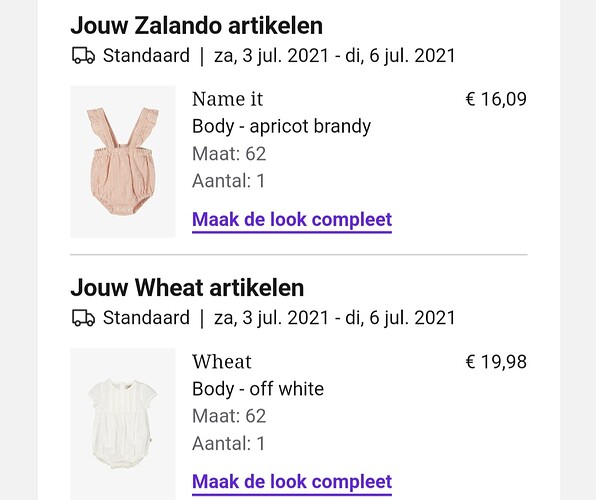Click the Name it brand name
This screenshot has width=596, height=500.
(x=227, y=99)
